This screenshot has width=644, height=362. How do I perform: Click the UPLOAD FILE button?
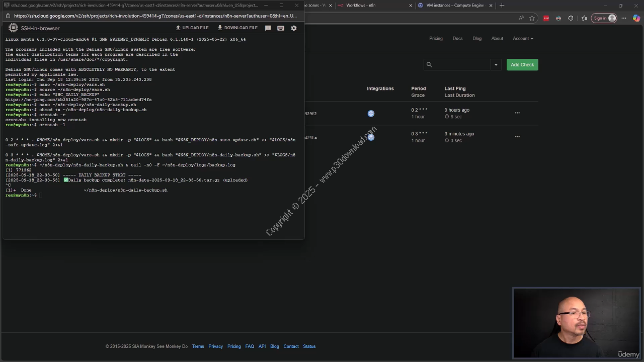pyautogui.click(x=192, y=28)
